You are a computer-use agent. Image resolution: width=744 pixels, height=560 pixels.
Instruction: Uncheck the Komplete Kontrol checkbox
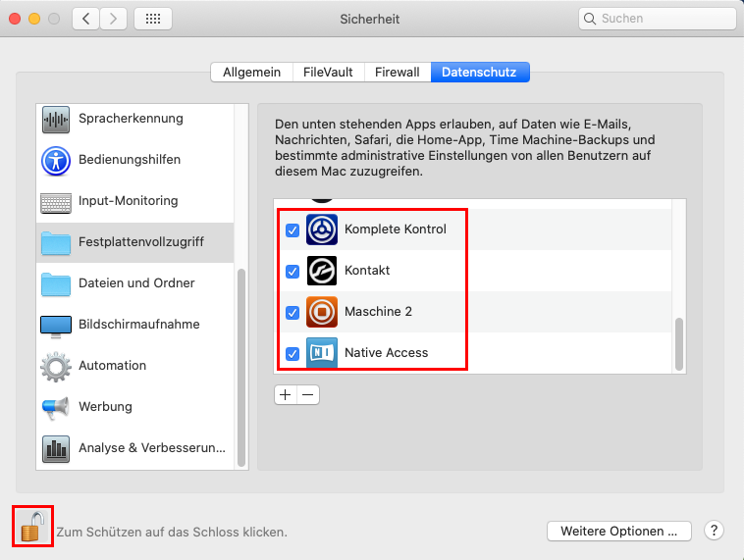(x=292, y=230)
